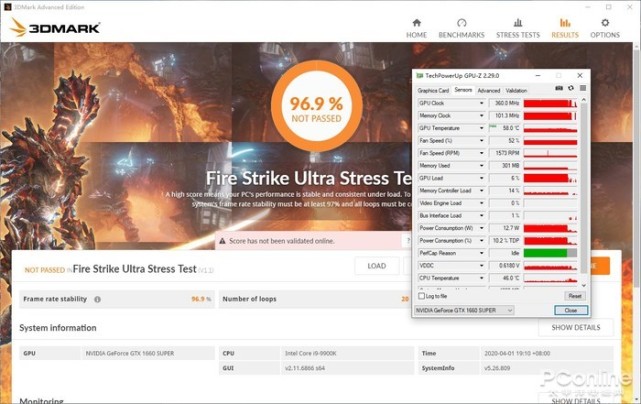Select the Sensors tab in GPU-Z
Viewport: 641px width, 404px height.
[x=463, y=90]
